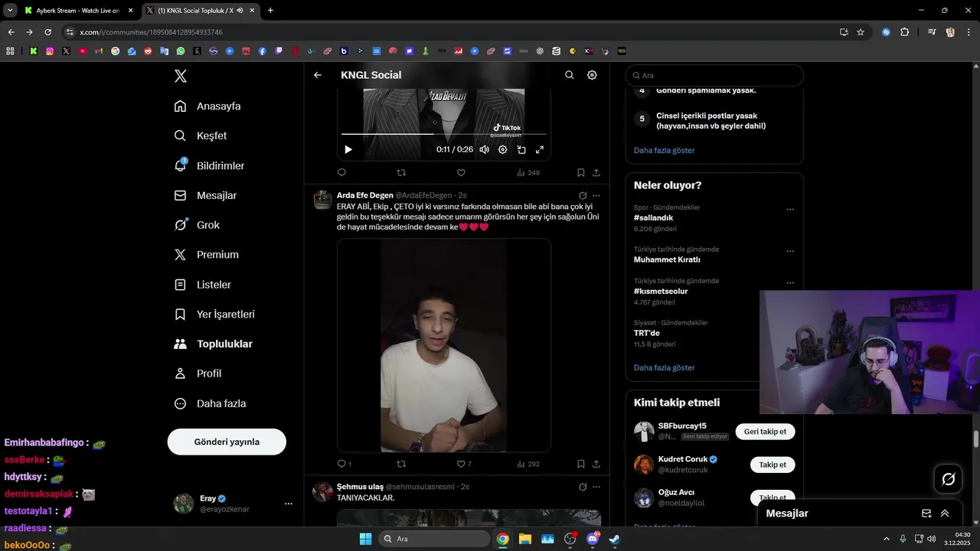Image resolution: width=980 pixels, height=551 pixels.
Task: Search within KNGL Social community
Action: [x=569, y=75]
